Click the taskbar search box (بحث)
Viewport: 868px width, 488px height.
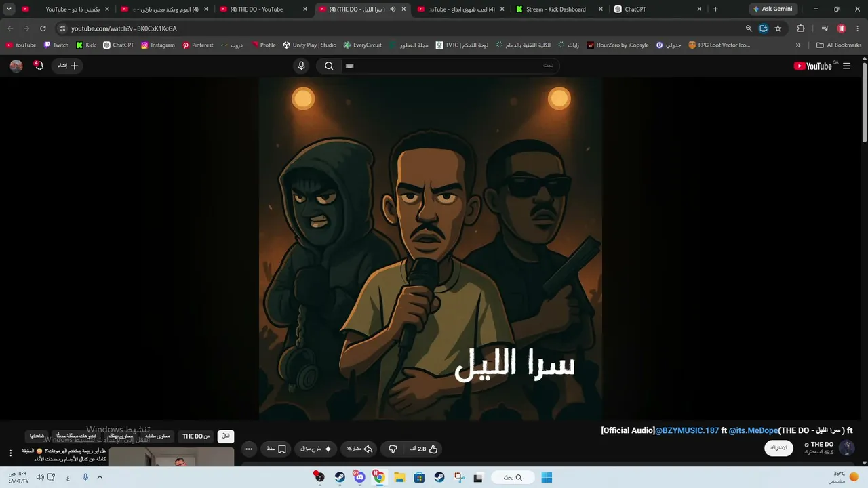coord(513,477)
